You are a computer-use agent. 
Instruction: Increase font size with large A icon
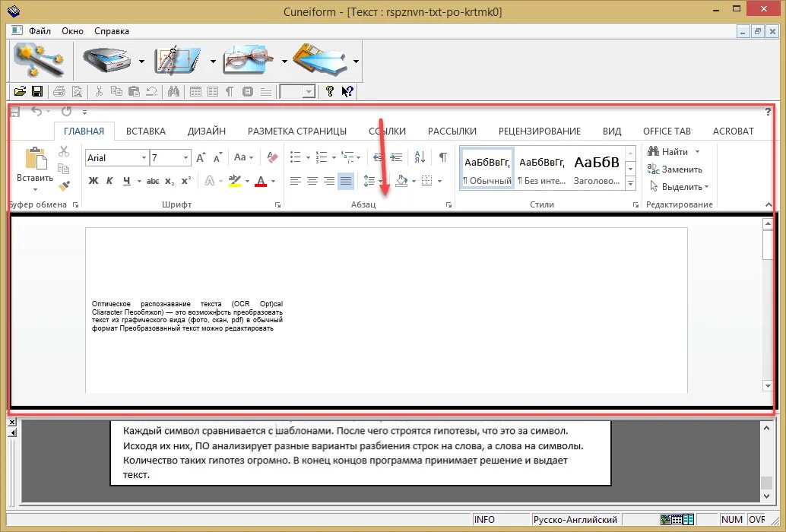[x=201, y=158]
